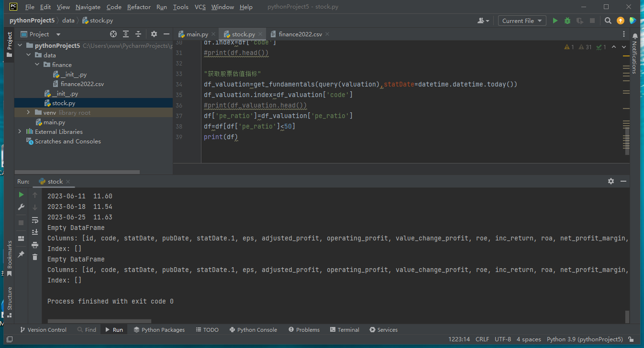Open Search Everywhere magnifier icon

pos(608,21)
